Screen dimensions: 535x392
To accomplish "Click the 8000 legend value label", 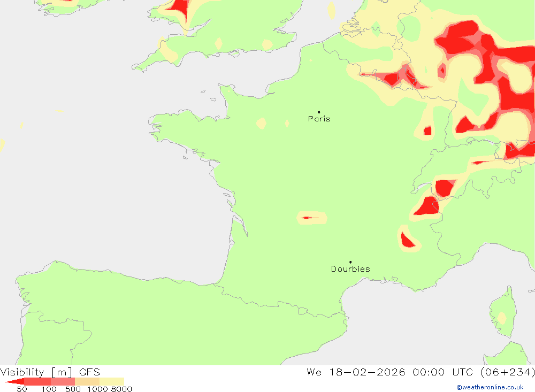I will 121,389.
